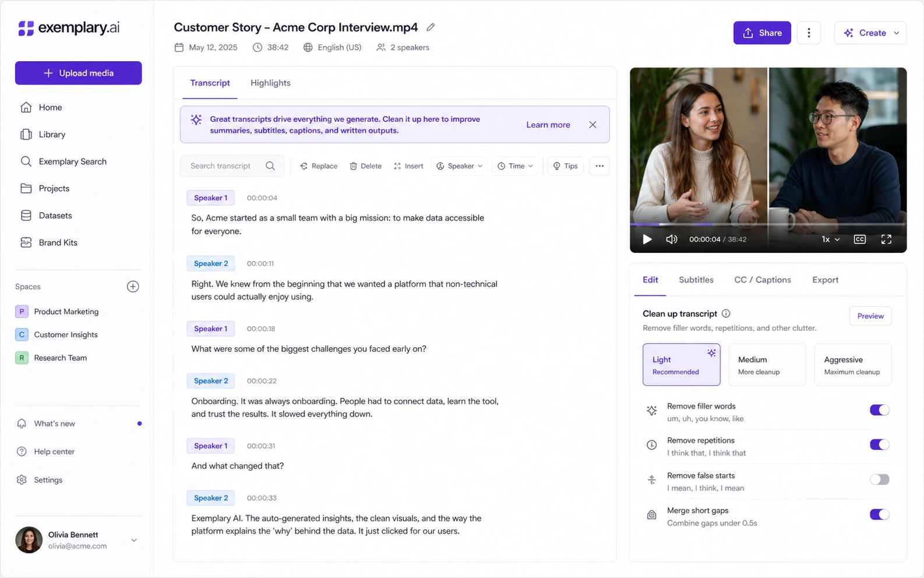This screenshot has height=578, width=924.
Task: Play the interview video
Action: [x=647, y=239]
